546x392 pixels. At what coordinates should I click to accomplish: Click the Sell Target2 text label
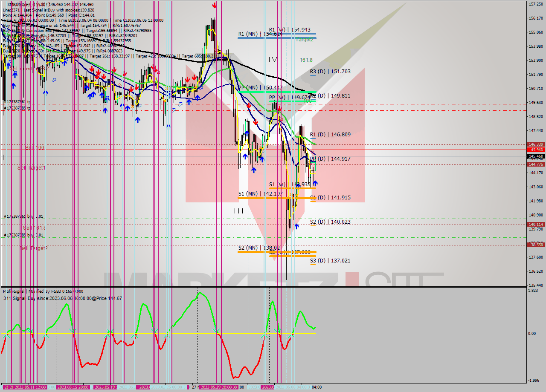pos(33,248)
